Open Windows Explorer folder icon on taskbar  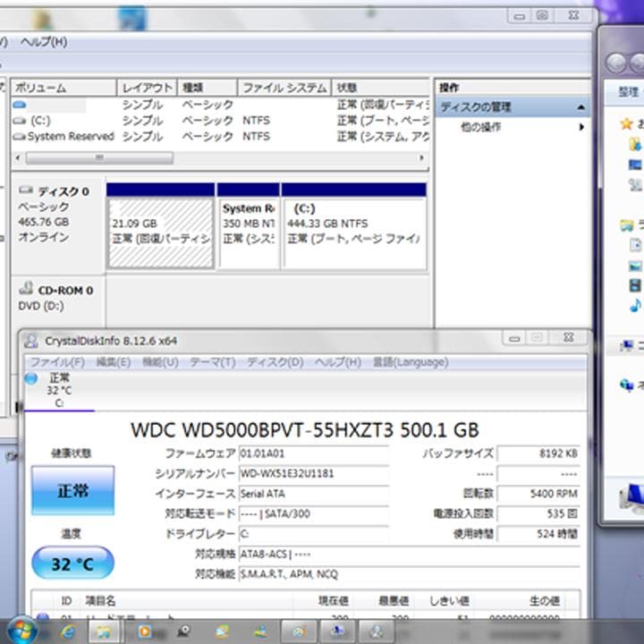click(105, 631)
